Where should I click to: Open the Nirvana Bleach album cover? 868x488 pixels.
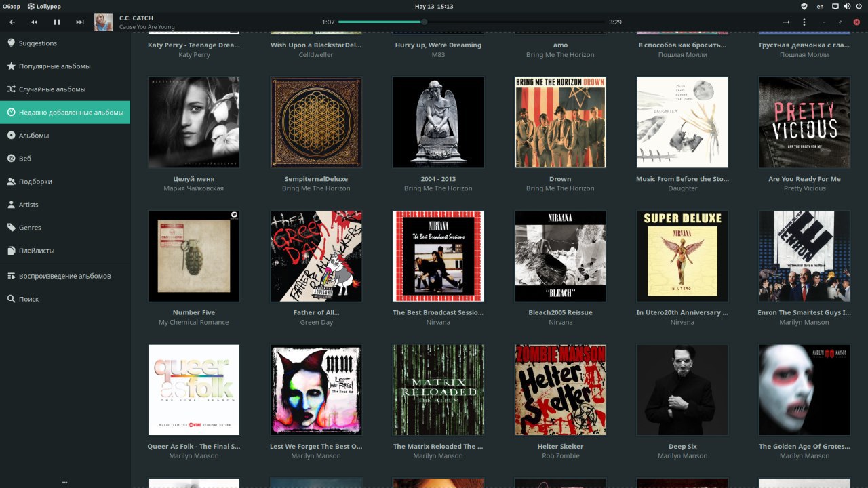tap(560, 256)
